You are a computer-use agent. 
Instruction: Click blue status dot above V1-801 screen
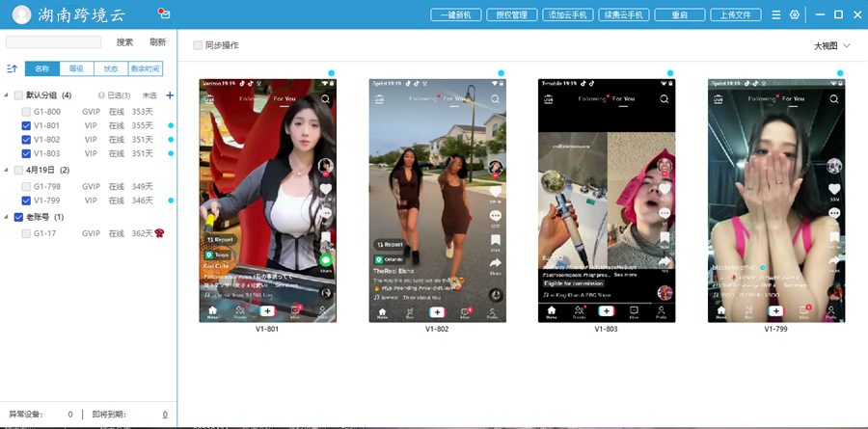coord(332,73)
